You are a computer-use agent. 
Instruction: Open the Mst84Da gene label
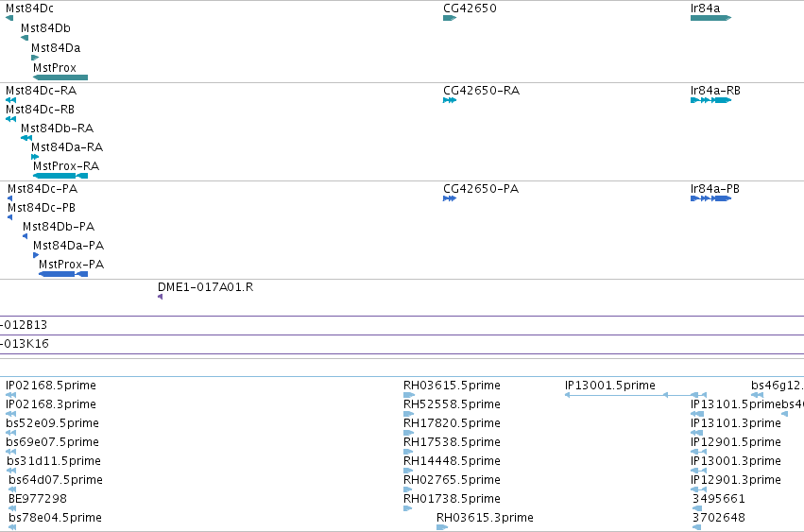(x=56, y=48)
